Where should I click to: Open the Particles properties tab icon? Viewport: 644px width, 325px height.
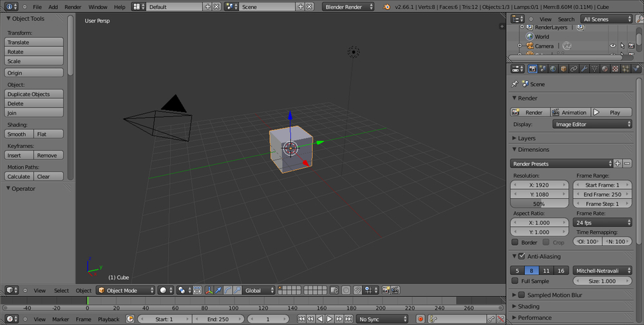pos(625,69)
